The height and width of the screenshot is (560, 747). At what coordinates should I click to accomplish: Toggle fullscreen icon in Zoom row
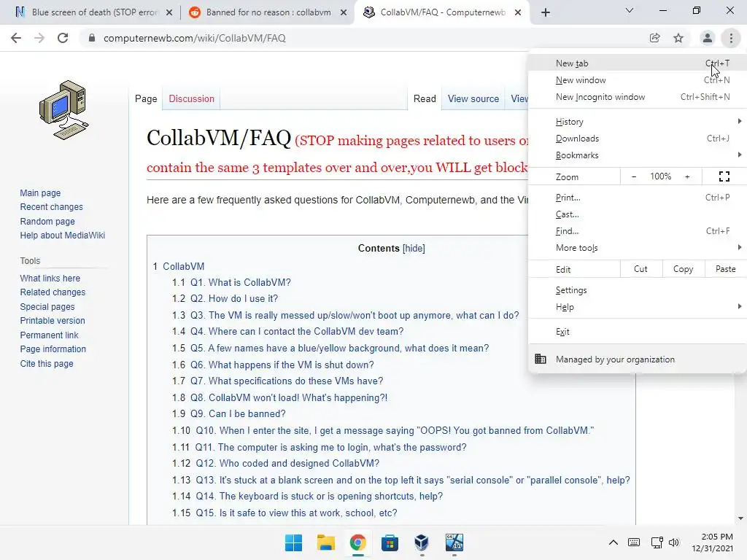pos(724,176)
